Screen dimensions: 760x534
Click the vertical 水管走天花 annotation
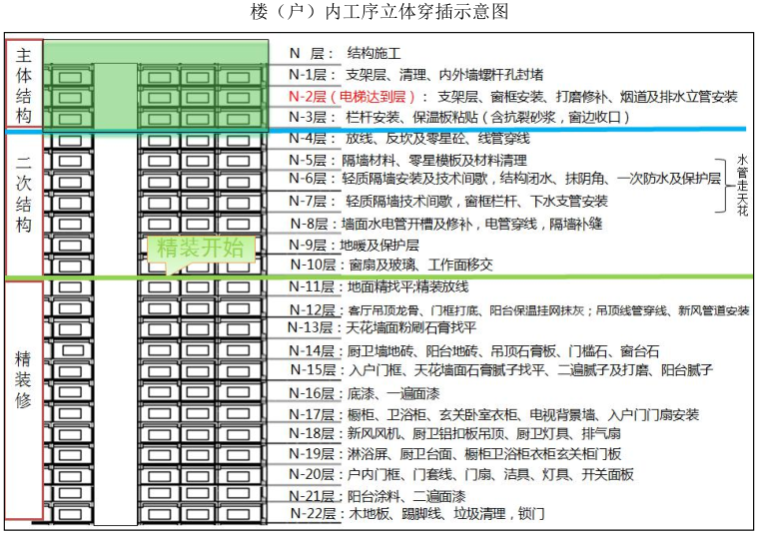pos(741,186)
